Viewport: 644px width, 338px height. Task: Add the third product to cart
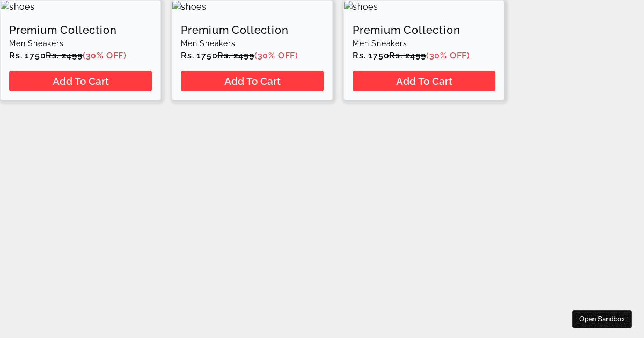coord(424,81)
